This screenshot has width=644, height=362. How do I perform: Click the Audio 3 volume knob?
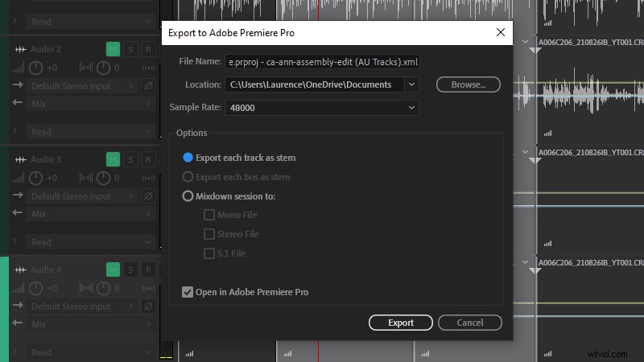(x=35, y=178)
